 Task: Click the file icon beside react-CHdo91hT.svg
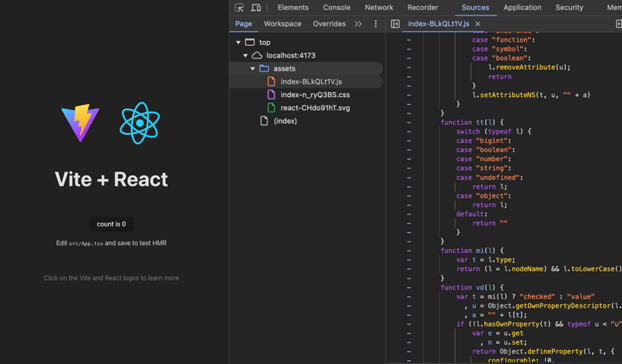271,108
